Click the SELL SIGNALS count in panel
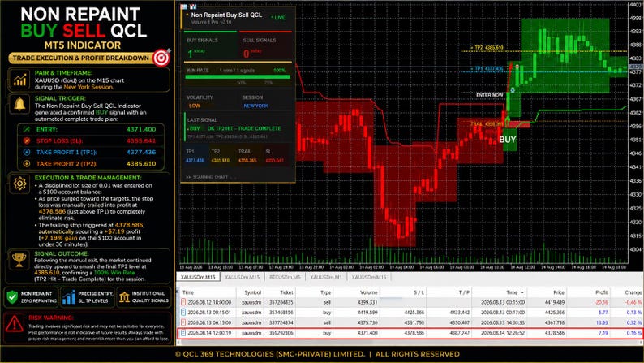644x363 pixels. pyautogui.click(x=246, y=54)
